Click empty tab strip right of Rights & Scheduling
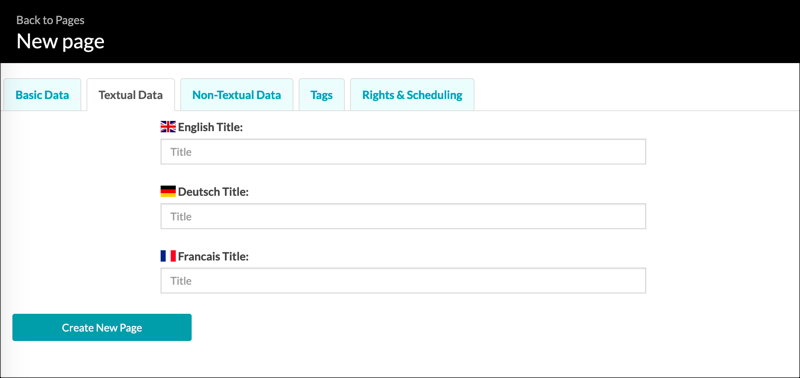 click(x=637, y=94)
